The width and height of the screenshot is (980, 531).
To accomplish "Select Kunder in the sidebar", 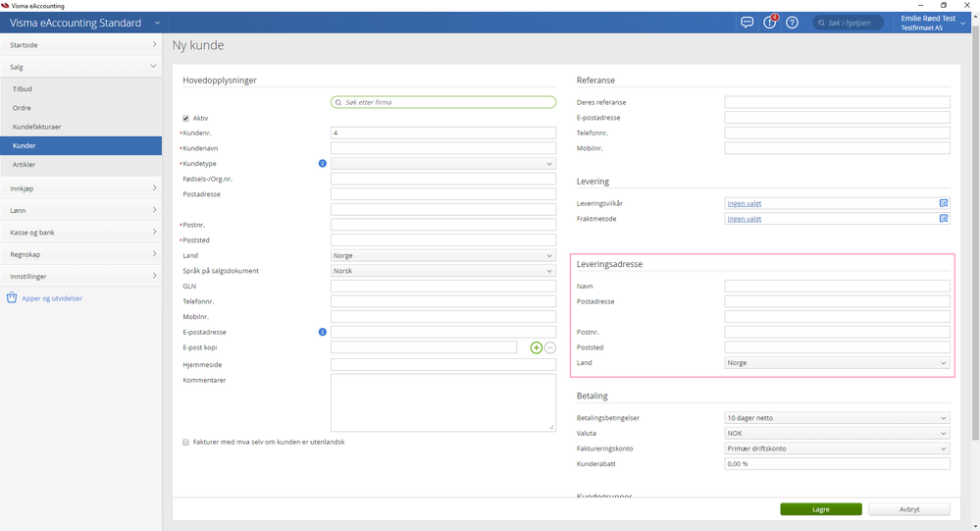I will 80,145.
